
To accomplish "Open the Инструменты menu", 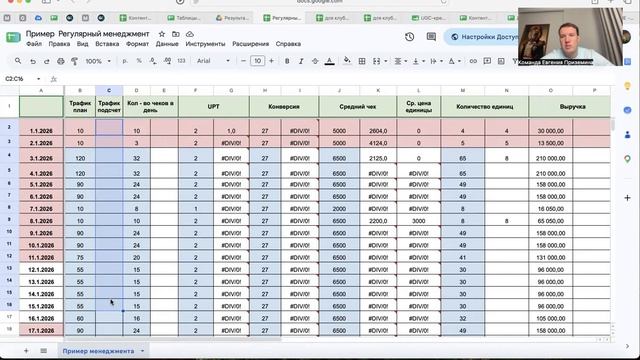I will pos(205,44).
